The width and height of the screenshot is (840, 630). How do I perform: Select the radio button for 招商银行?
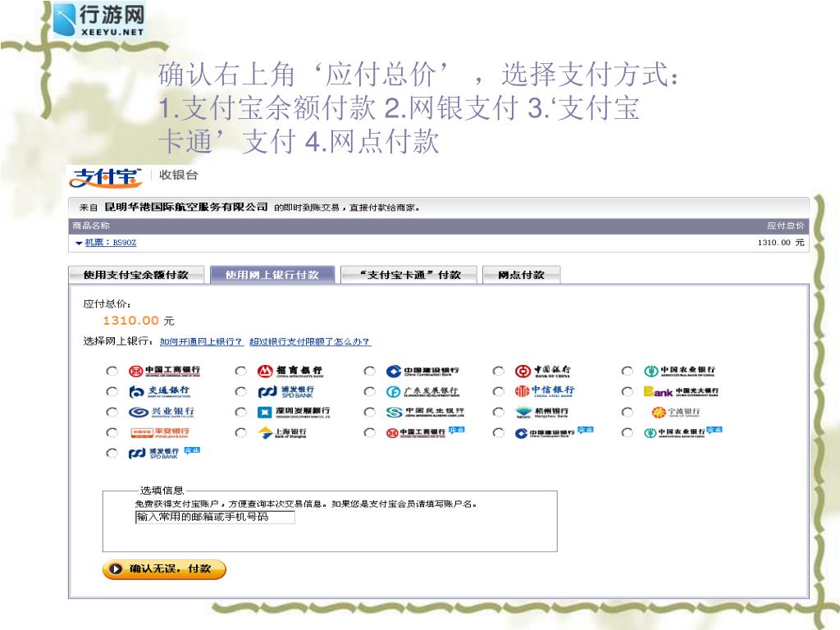pos(240,371)
